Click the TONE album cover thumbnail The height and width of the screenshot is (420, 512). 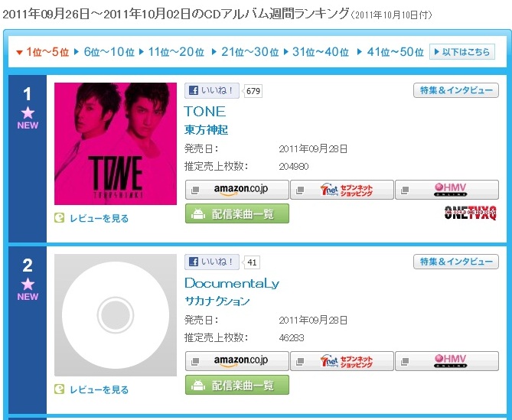[116, 144]
